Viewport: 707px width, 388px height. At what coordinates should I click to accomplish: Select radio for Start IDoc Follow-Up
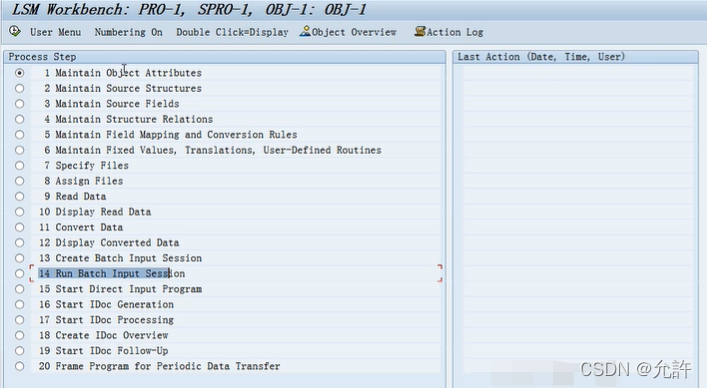[19, 351]
